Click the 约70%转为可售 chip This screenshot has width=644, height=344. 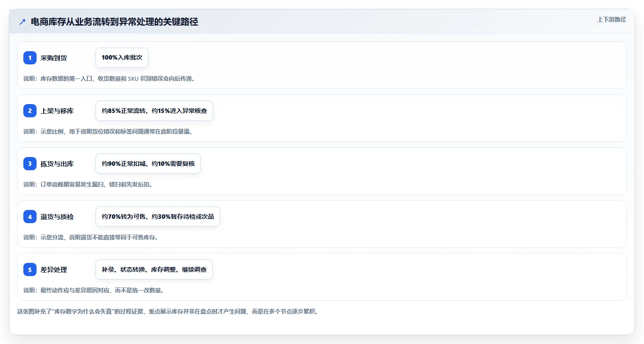click(158, 217)
